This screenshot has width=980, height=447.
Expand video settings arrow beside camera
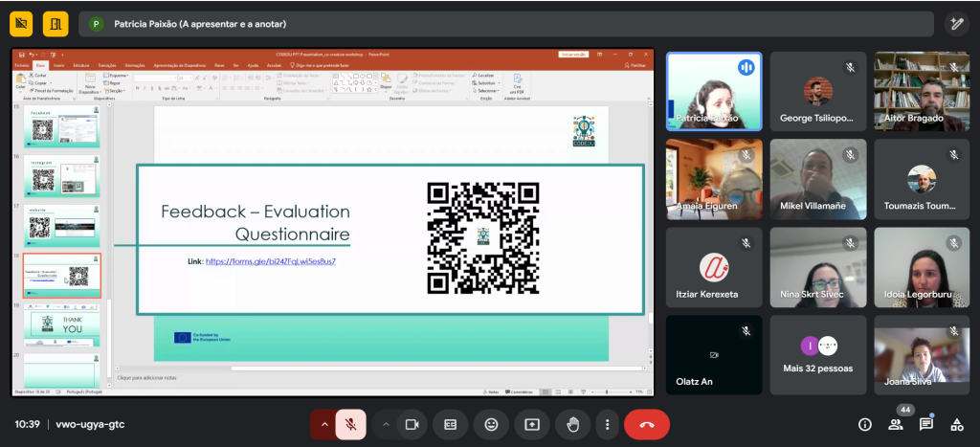tap(386, 424)
